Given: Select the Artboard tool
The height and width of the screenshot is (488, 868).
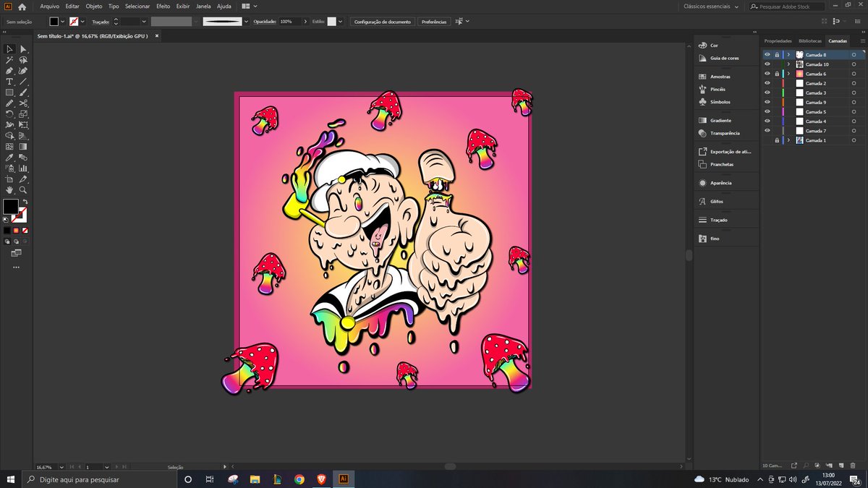Looking at the screenshot, I should (9, 179).
